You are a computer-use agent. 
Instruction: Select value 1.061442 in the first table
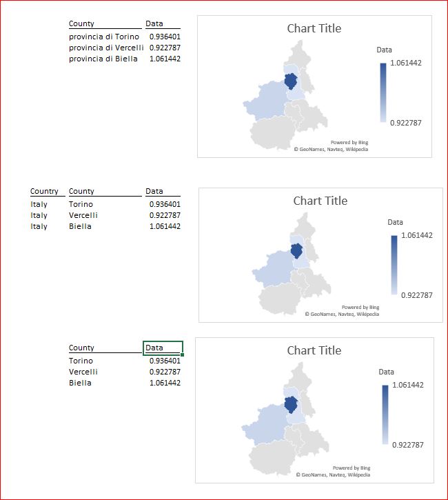[165, 59]
